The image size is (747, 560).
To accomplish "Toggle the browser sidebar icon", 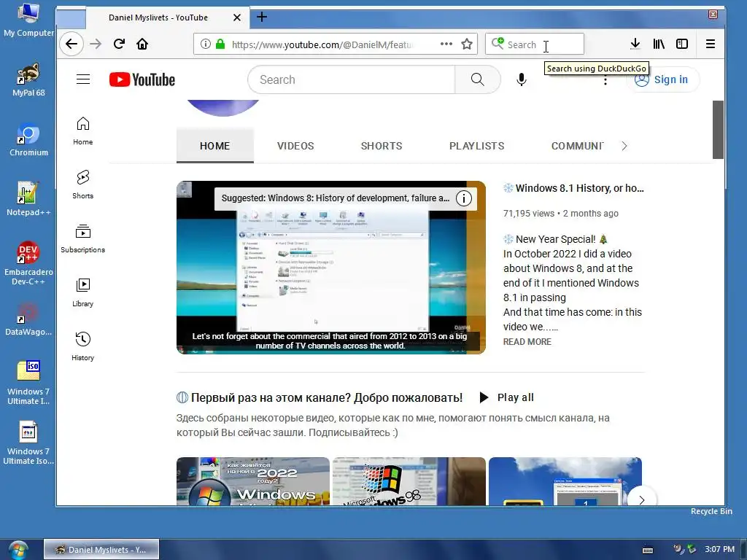I will pyautogui.click(x=682, y=44).
